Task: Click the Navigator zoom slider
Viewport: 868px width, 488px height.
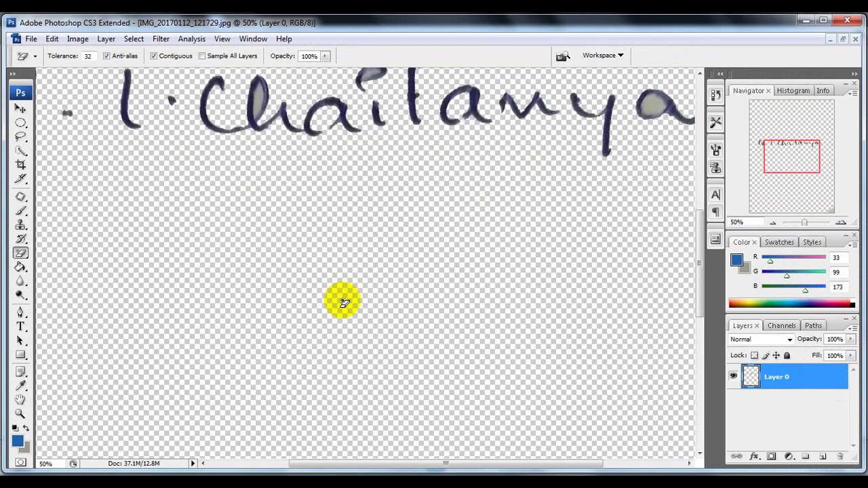Action: (x=805, y=222)
